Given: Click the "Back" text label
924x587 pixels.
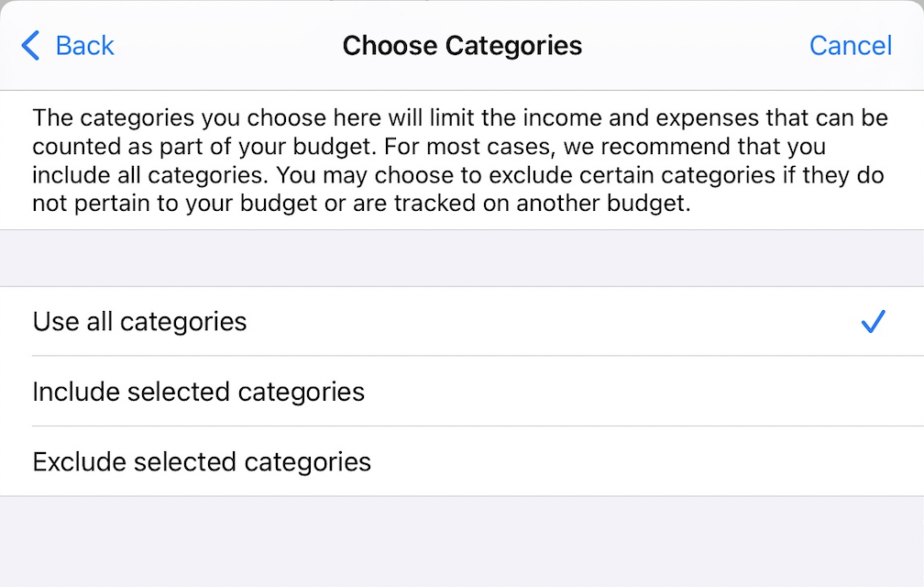Looking at the screenshot, I should click(84, 45).
